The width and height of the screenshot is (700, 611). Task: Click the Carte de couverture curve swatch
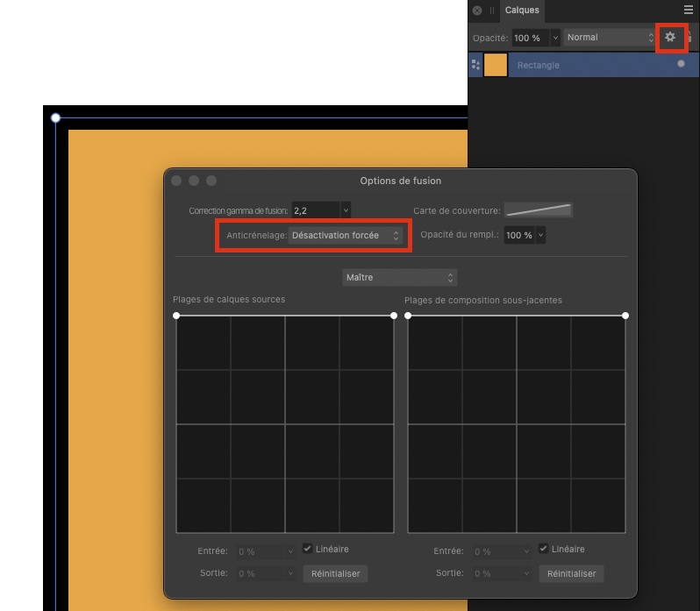(539, 210)
